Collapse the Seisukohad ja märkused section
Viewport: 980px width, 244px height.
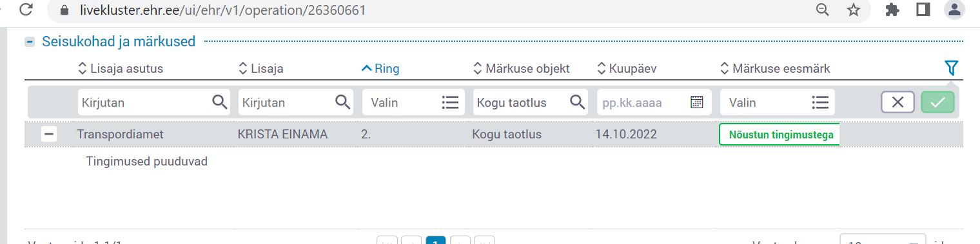click(x=29, y=42)
